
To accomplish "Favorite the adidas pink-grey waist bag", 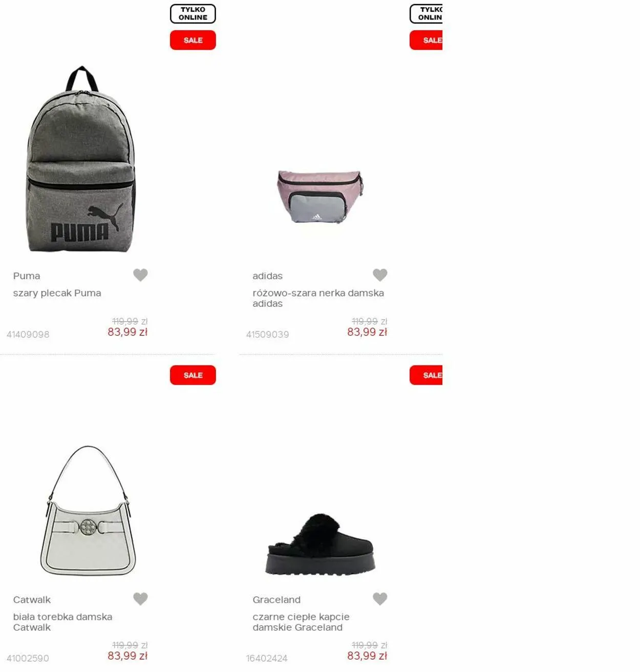I will [380, 275].
